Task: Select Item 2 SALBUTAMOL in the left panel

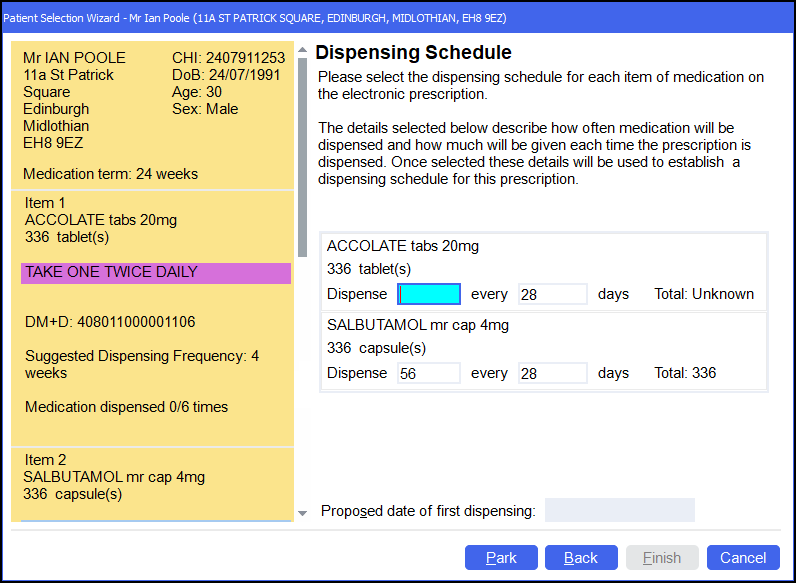Action: (113, 477)
